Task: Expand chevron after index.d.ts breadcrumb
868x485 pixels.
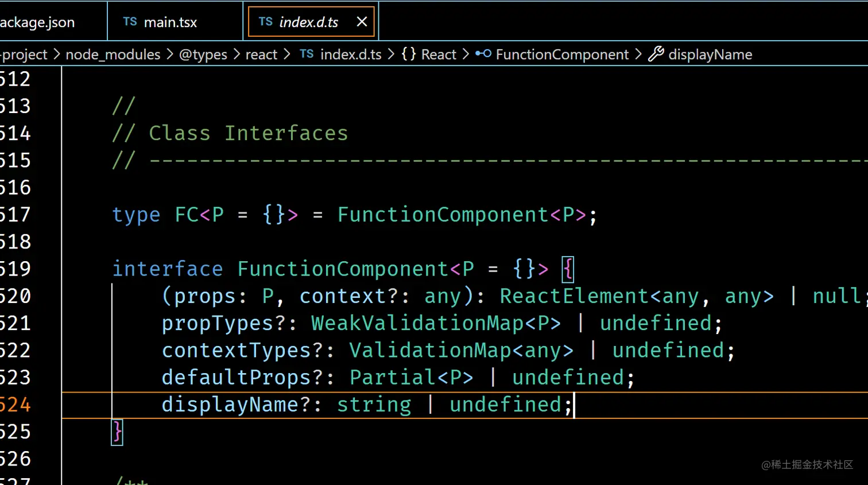Action: point(392,55)
